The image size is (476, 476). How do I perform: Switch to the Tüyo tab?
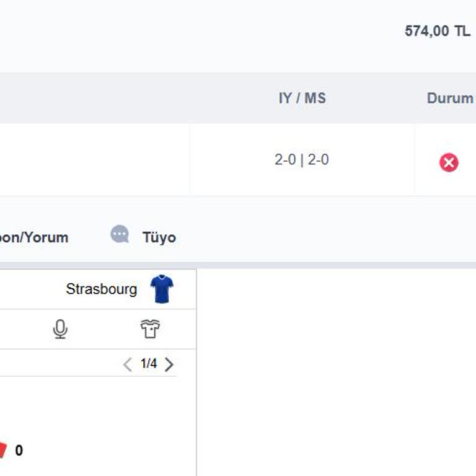pyautogui.click(x=159, y=237)
